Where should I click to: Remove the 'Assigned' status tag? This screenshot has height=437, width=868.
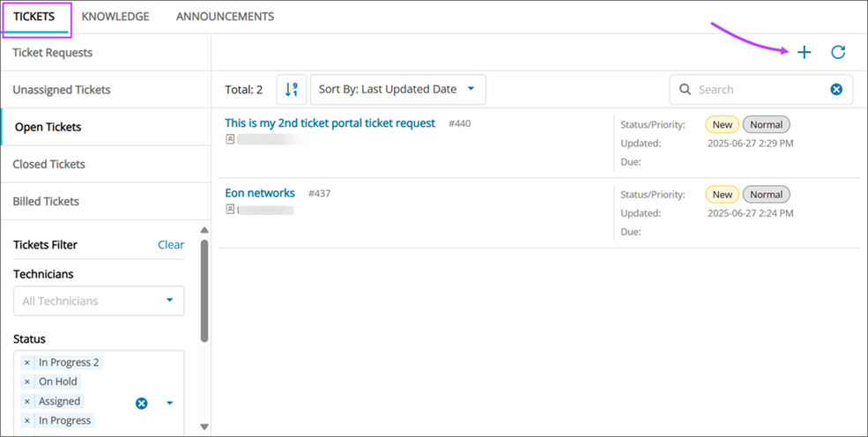(x=27, y=402)
